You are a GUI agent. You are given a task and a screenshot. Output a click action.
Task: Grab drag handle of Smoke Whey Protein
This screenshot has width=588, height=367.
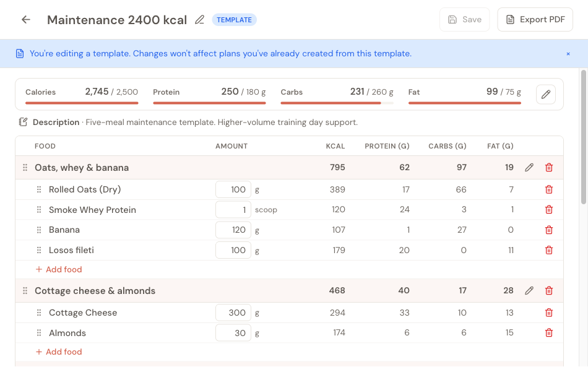(x=39, y=210)
